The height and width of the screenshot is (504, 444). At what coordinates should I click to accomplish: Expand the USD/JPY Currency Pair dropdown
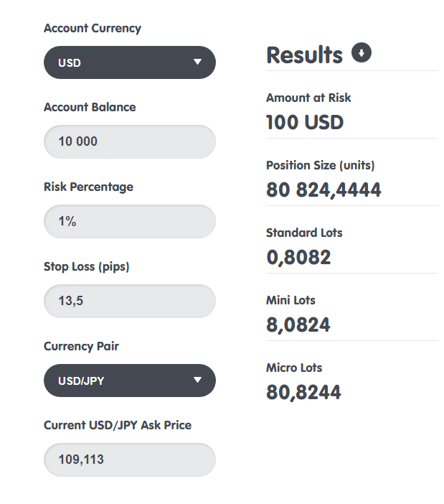click(129, 381)
